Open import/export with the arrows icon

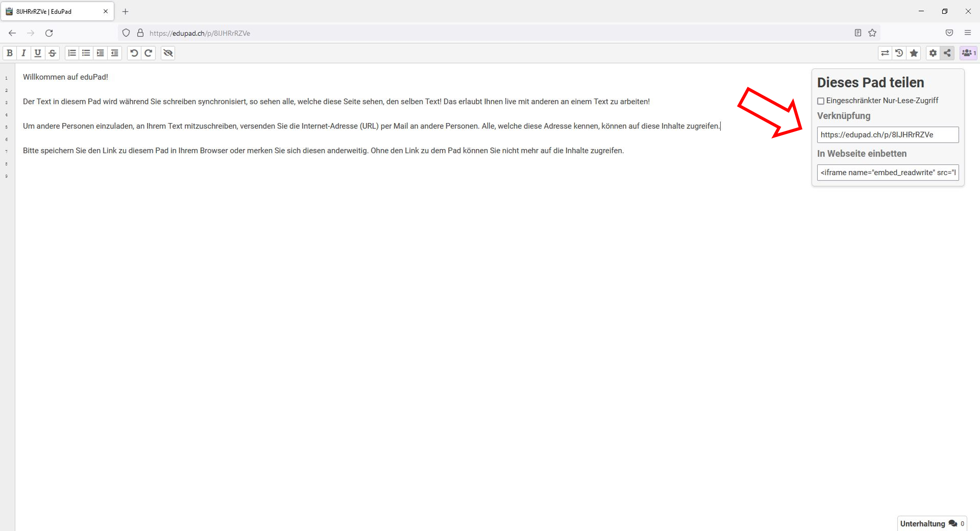[x=885, y=53]
